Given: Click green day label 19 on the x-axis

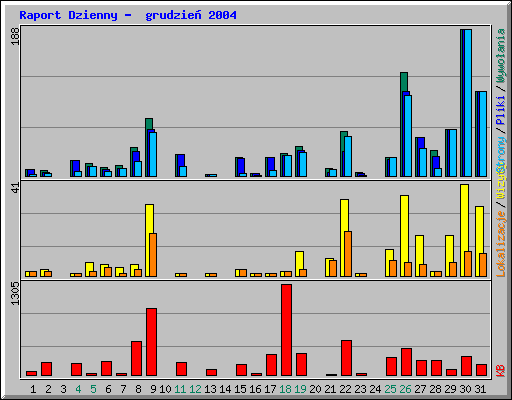Looking at the screenshot, I should click(x=300, y=389).
